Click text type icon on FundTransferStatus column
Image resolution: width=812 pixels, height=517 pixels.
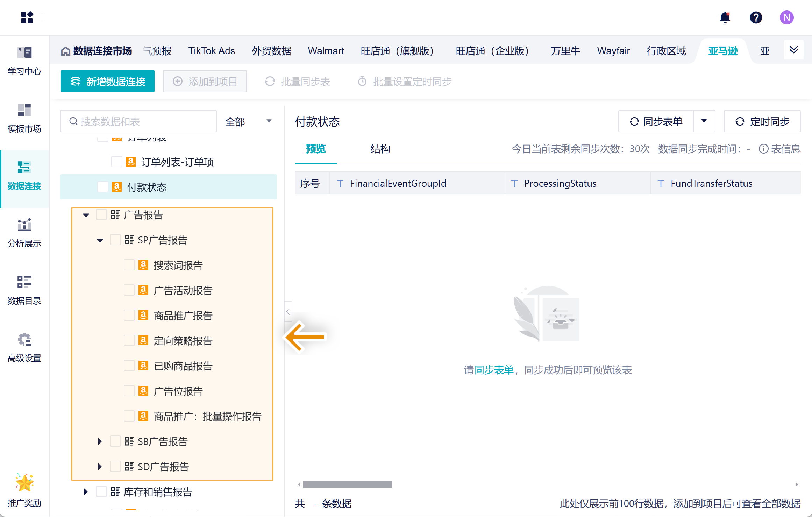tap(661, 183)
